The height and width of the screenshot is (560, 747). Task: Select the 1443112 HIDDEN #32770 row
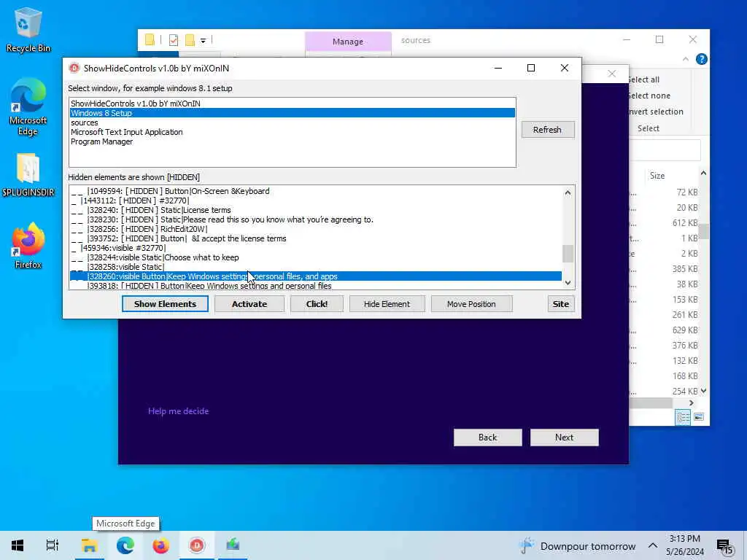(315, 201)
